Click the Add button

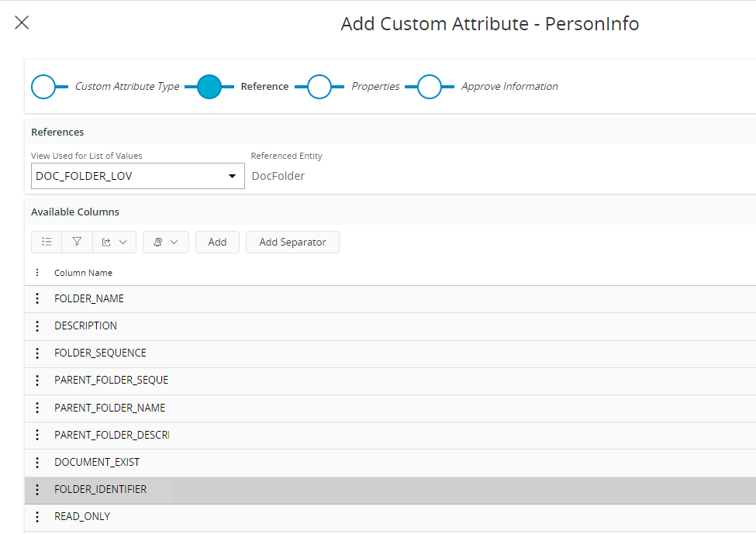click(x=217, y=242)
